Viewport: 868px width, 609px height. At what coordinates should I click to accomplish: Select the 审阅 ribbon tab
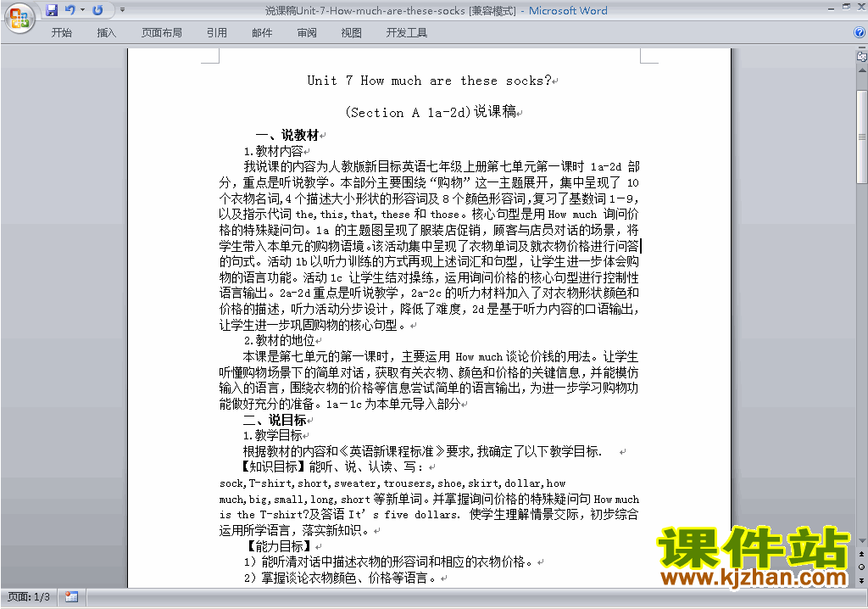[307, 33]
